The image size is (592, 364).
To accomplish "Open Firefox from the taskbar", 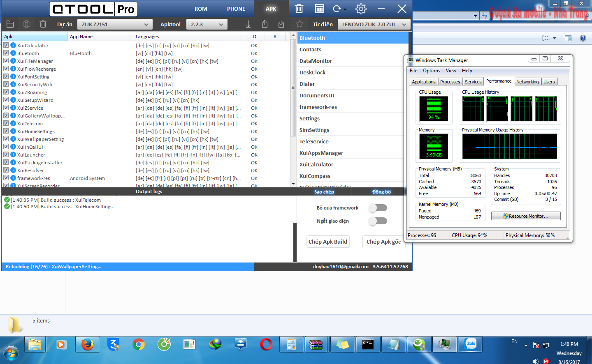I will 87,344.
